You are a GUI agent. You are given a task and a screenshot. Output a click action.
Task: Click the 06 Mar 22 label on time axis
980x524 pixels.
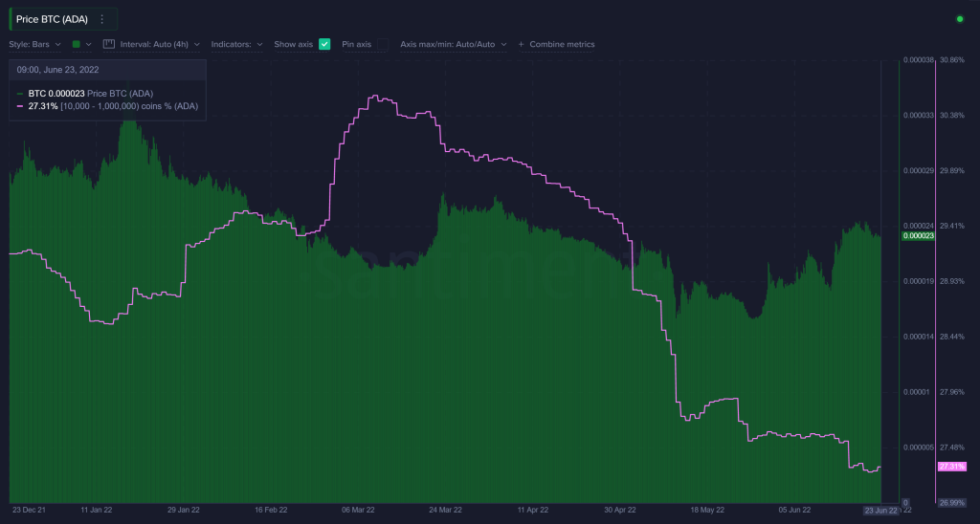click(358, 511)
